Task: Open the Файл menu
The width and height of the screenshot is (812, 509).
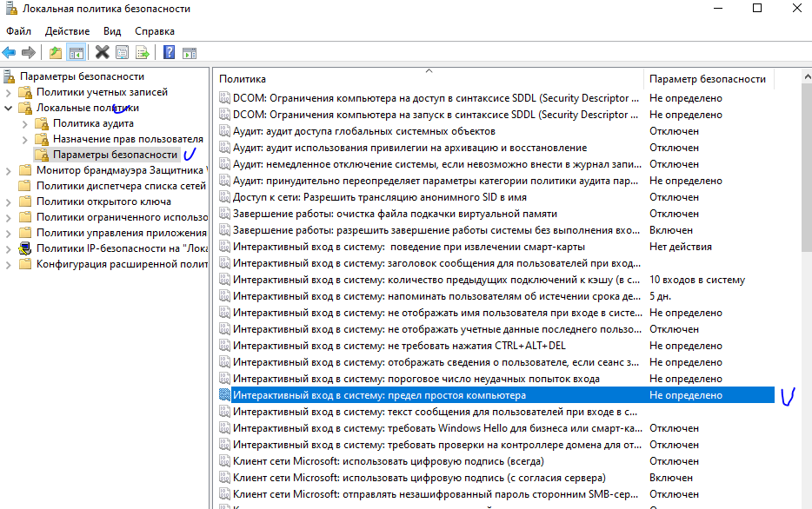Action: point(18,31)
